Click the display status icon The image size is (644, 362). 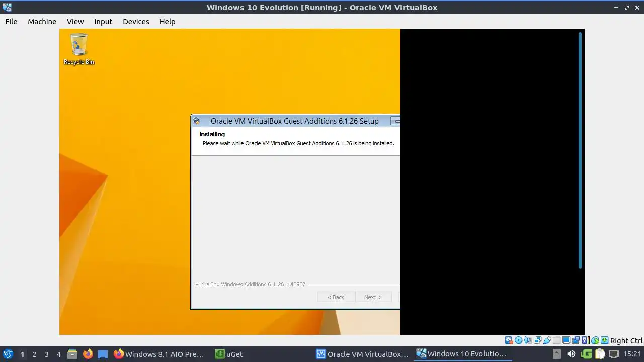566,340
